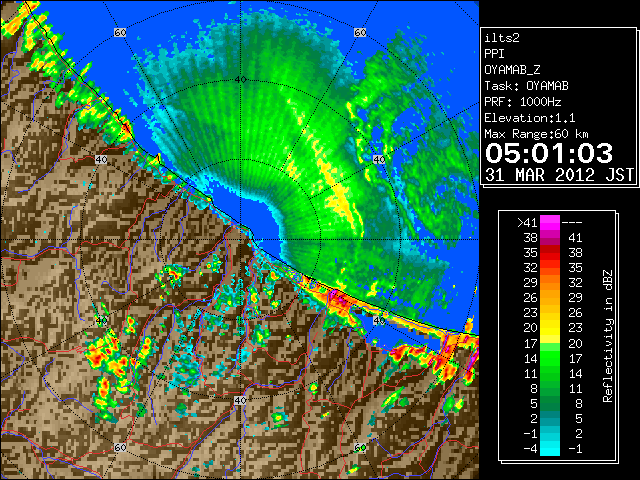
Task: Pick the yellow legend swatch at 20 dBZ
Action: point(550,328)
